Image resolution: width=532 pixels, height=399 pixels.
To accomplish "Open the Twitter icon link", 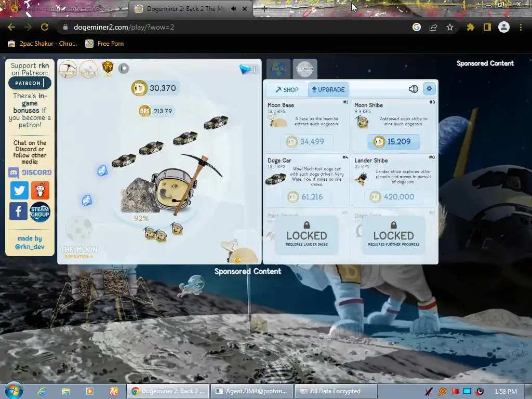I will tap(19, 190).
